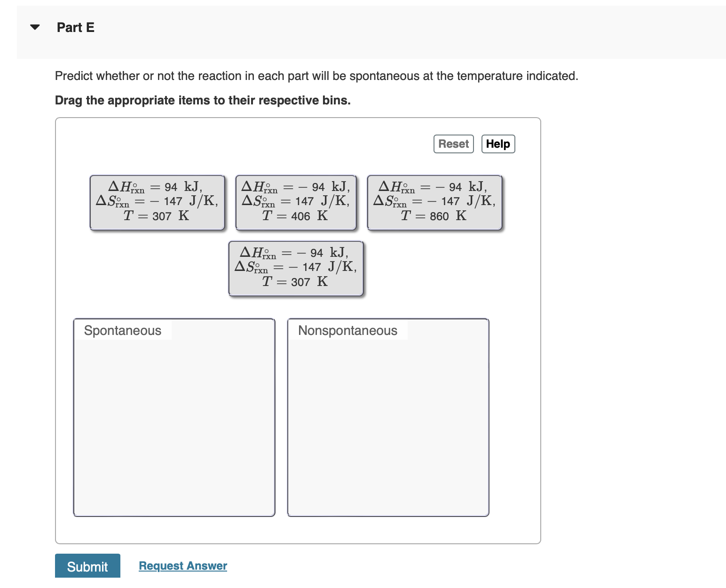The height and width of the screenshot is (588, 726).
Task: Click the Reset button
Action: click(453, 144)
